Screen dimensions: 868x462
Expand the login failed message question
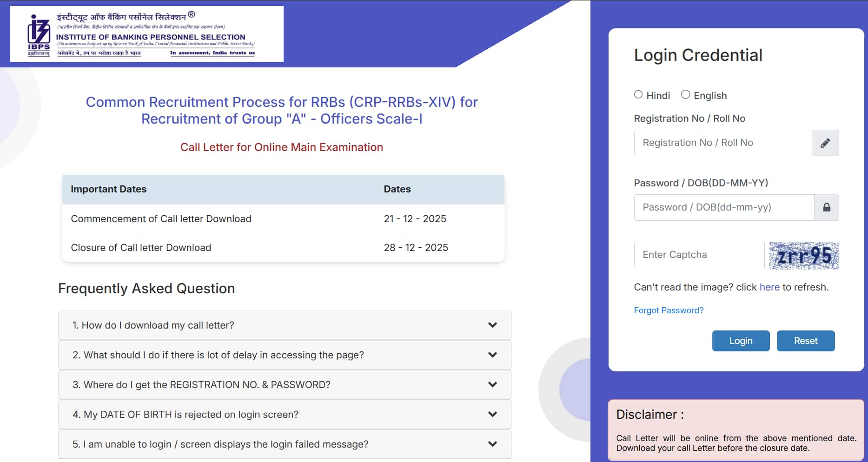pos(284,444)
